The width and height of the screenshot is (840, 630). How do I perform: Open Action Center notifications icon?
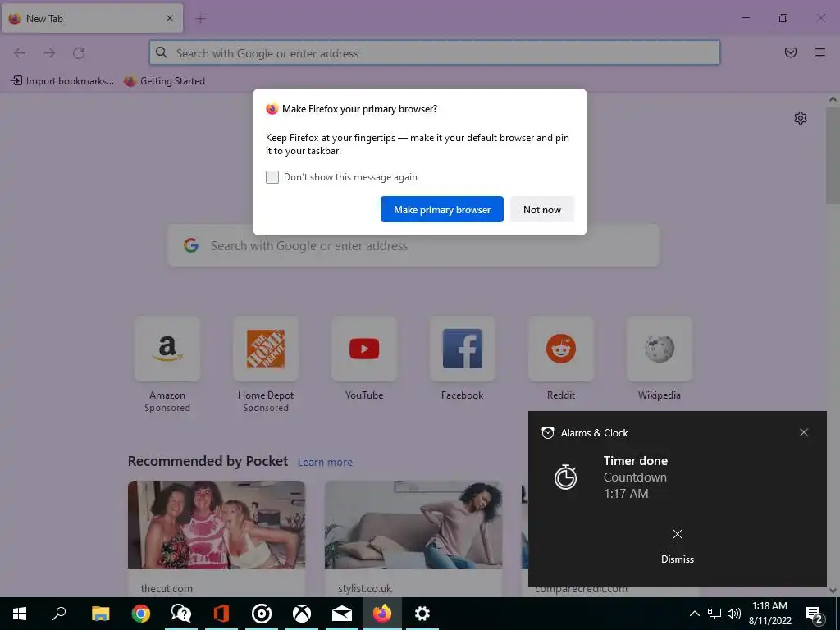point(815,614)
